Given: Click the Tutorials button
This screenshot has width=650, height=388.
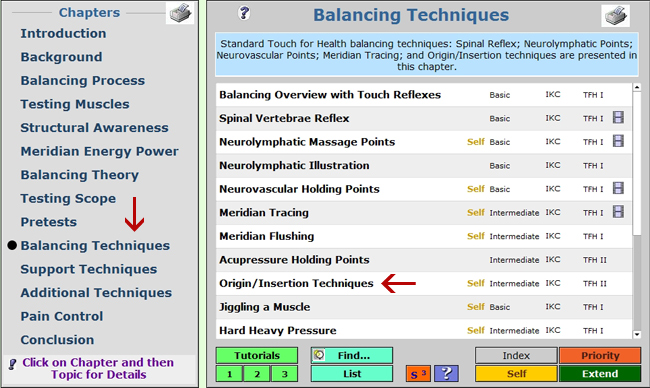Looking at the screenshot, I should pos(257,355).
